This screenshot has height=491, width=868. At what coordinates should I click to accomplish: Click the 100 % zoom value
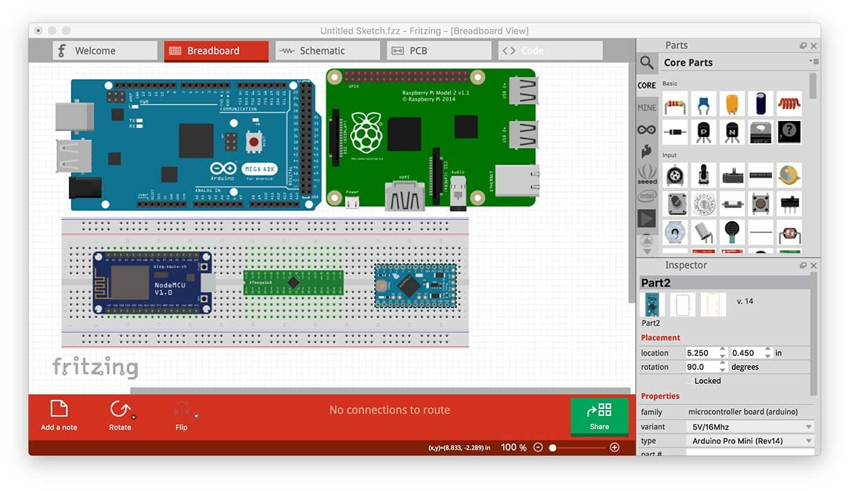point(514,447)
